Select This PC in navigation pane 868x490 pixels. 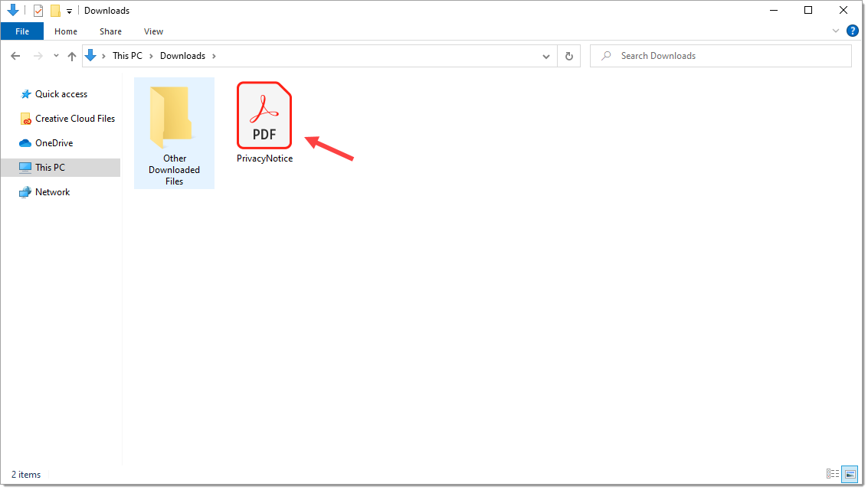tap(61, 167)
